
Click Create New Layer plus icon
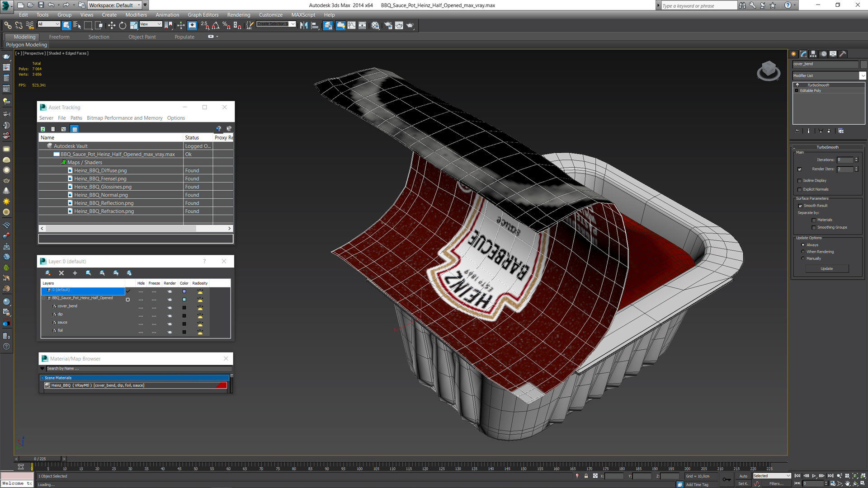click(x=75, y=273)
